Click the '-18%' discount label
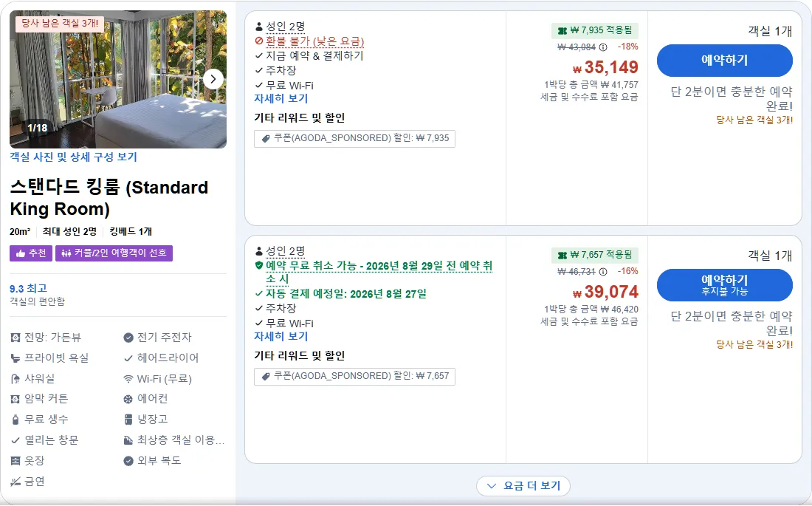Viewport: 812px width, 506px height. [627, 47]
